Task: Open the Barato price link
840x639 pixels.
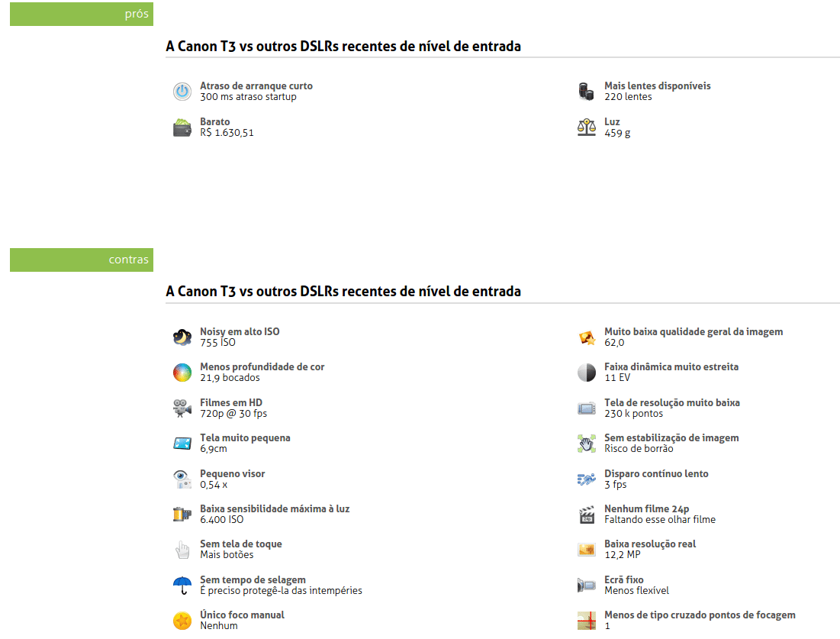Action: pyautogui.click(x=215, y=121)
